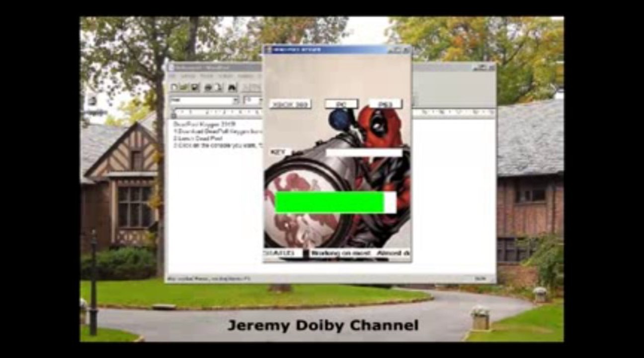Click the Save icon in WordPad toolbar
The image size is (644, 358).
[x=194, y=88]
